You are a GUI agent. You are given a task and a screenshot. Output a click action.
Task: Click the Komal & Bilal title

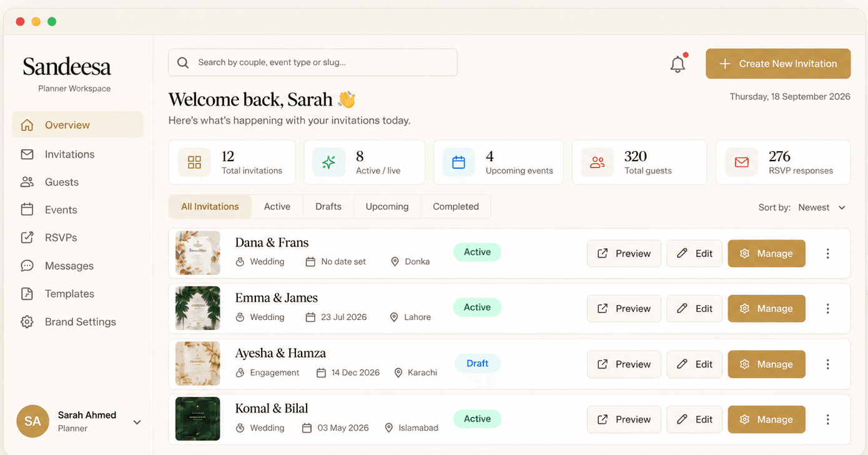[272, 408]
